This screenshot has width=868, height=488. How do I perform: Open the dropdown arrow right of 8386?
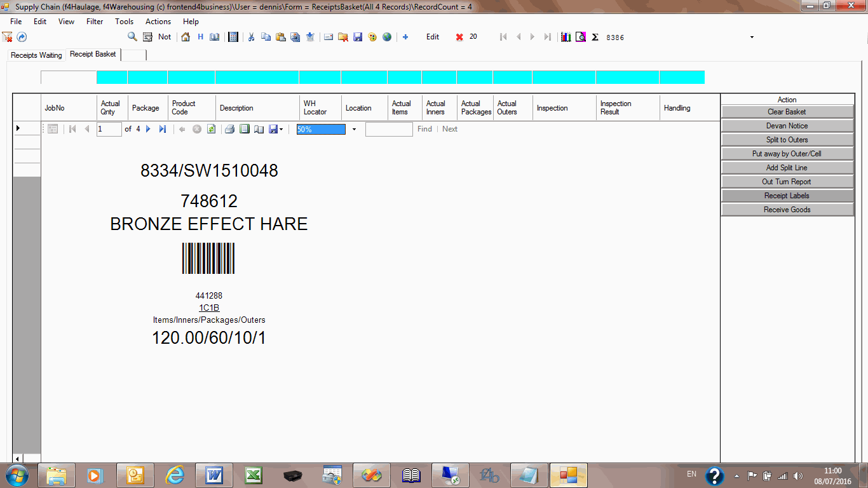(752, 37)
